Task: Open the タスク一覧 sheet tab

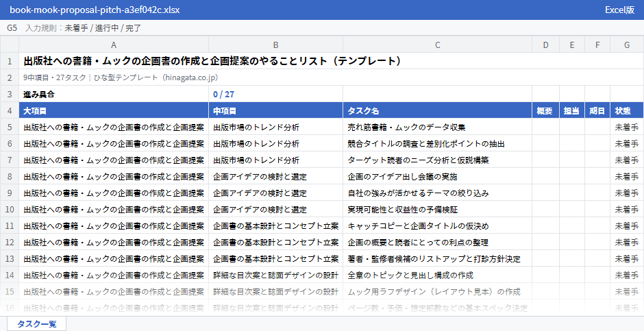Action: 36,323
